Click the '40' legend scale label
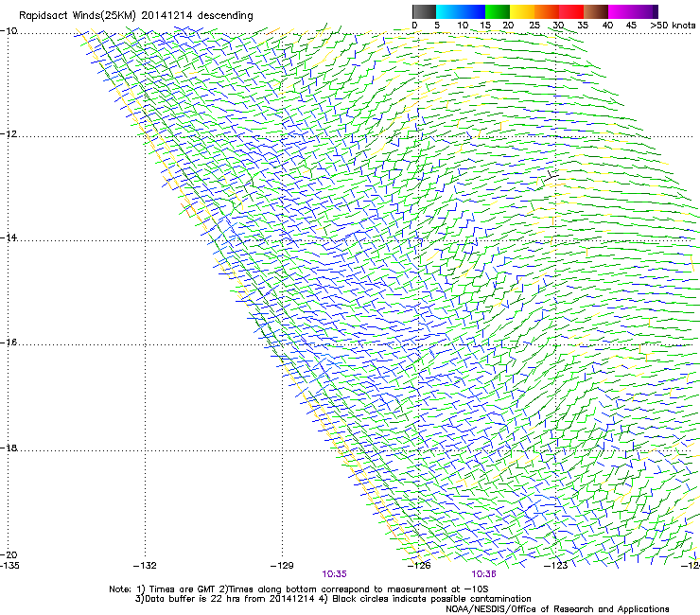This screenshot has height=615, width=700. [607, 26]
